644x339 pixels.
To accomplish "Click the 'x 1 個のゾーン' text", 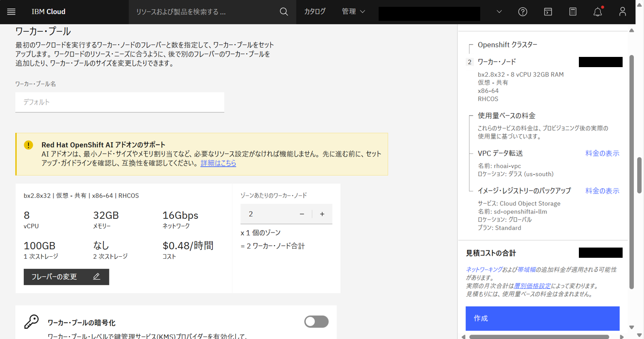I will click(x=261, y=233).
